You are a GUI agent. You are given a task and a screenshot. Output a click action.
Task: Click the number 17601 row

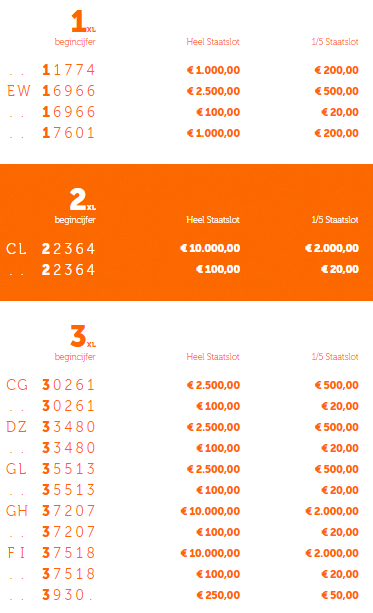[x=183, y=133]
